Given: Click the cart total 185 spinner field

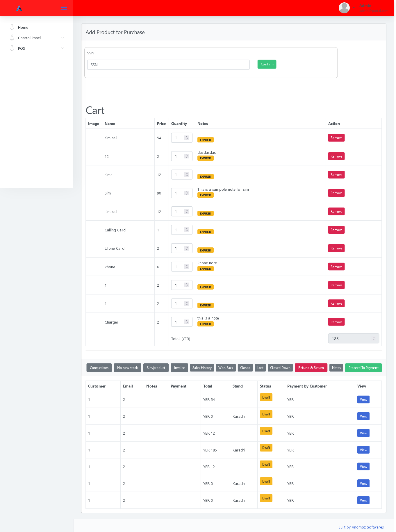Looking at the screenshot, I should coord(353,339).
